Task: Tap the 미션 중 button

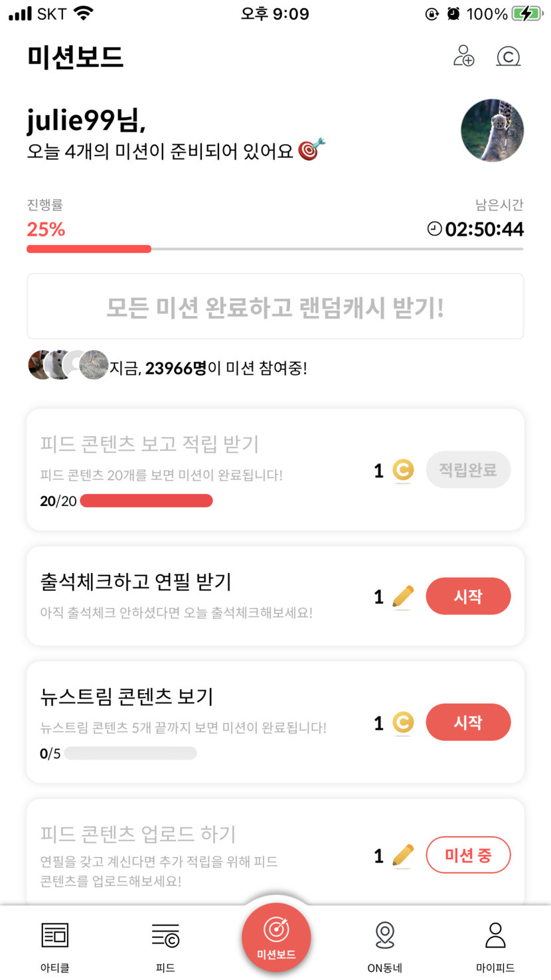Action: click(468, 855)
